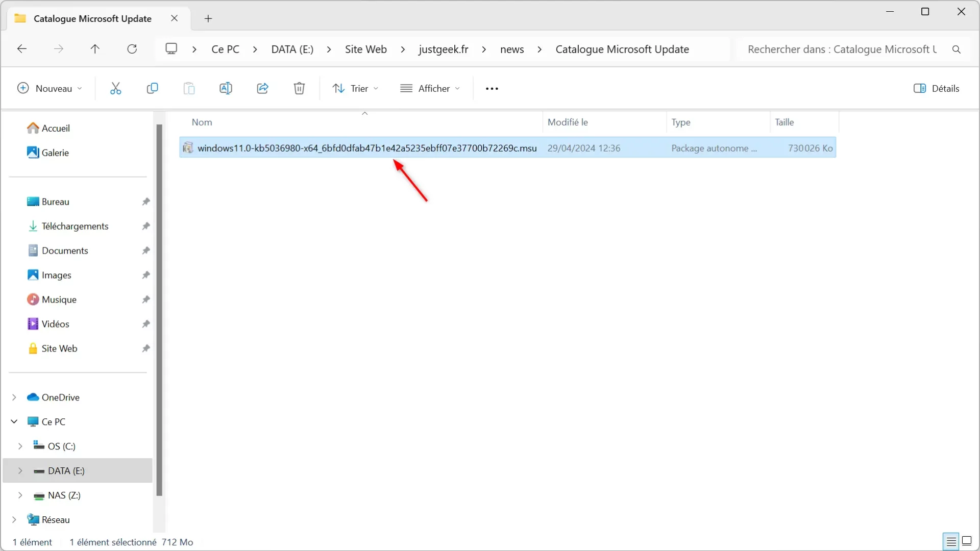Screen dimensions: 980x551
Task: Open chevron after Ce PC in address bar
Action: pyautogui.click(x=255, y=49)
